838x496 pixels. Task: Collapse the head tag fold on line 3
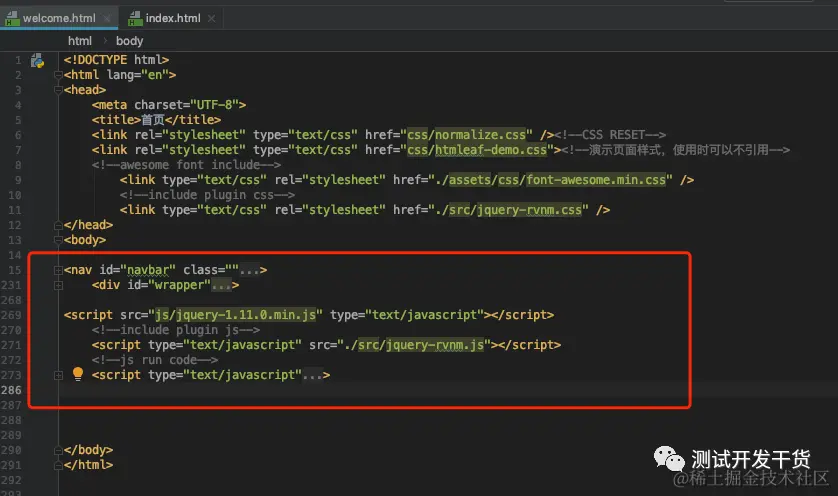58,90
